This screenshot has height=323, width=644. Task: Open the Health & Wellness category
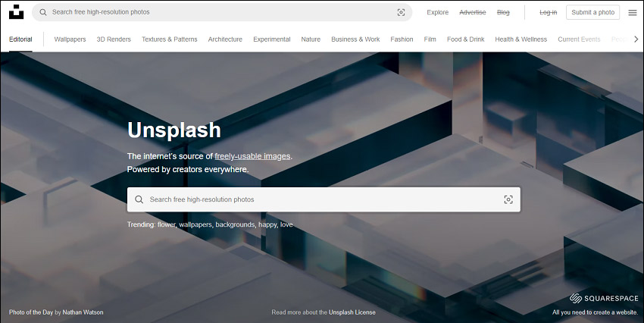(521, 39)
